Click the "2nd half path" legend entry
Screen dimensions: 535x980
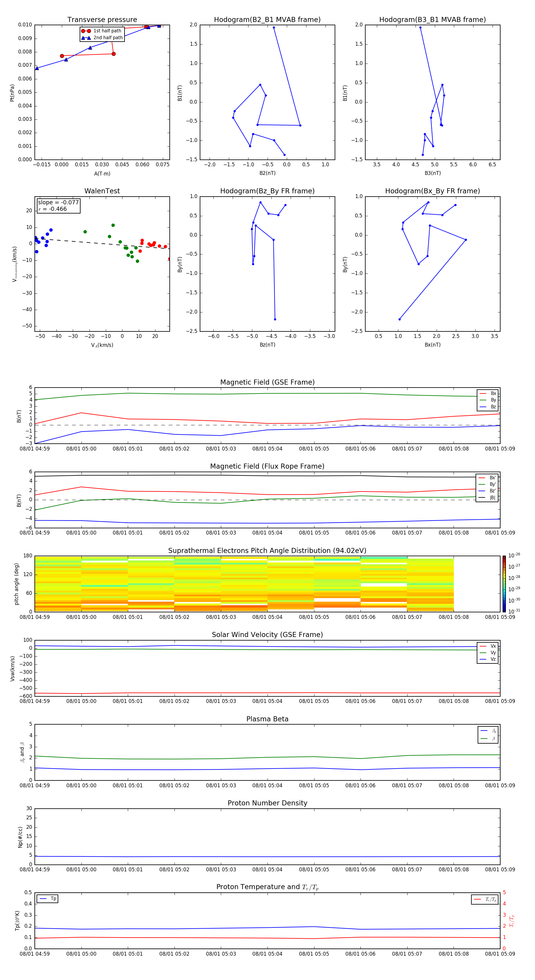coord(102,38)
